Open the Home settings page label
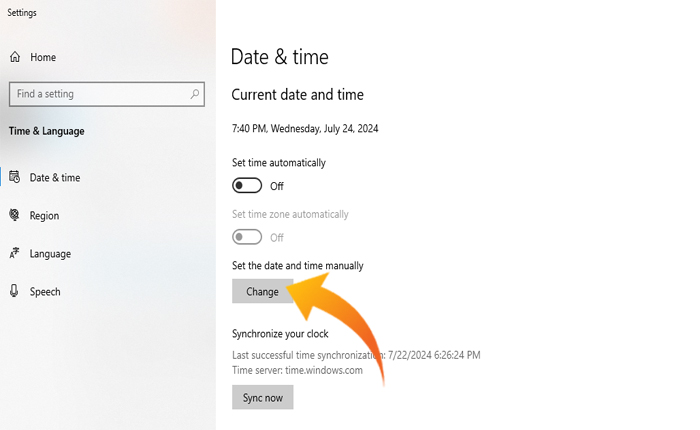 coord(43,58)
